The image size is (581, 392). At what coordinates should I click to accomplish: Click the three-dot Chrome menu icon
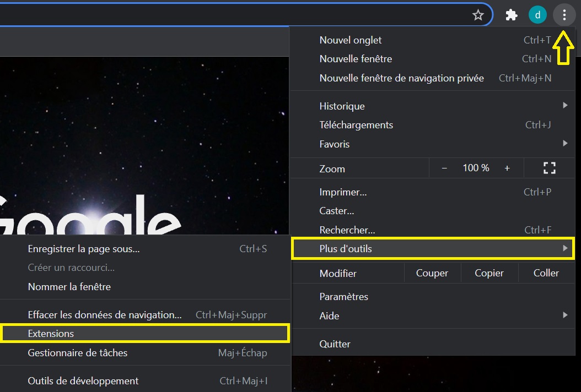click(x=564, y=14)
